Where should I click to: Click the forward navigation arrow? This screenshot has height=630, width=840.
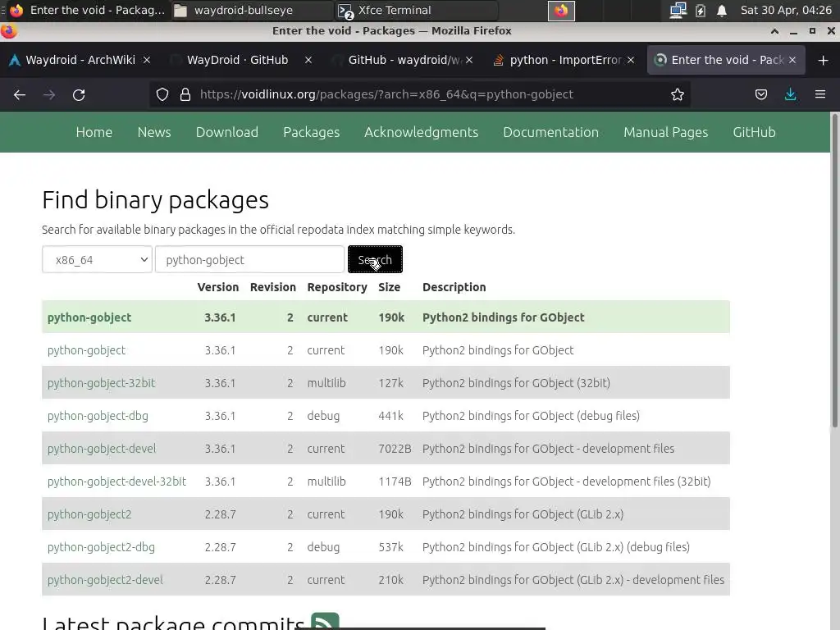pyautogui.click(x=49, y=95)
